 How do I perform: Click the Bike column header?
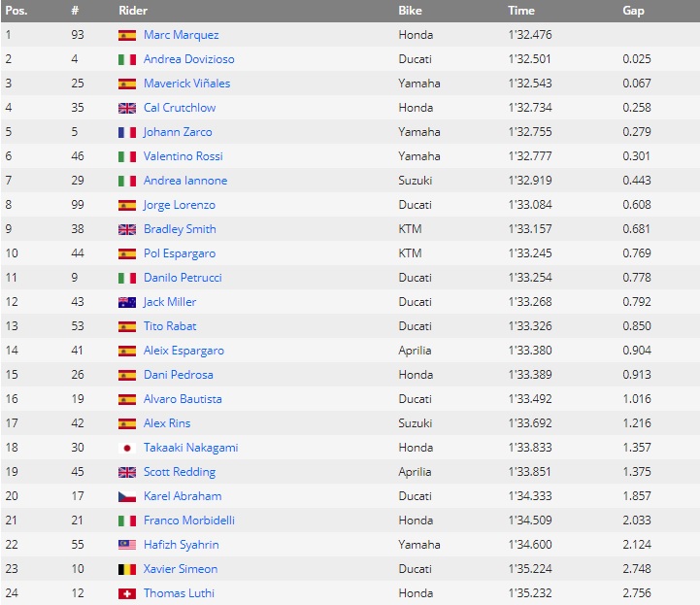[410, 11]
